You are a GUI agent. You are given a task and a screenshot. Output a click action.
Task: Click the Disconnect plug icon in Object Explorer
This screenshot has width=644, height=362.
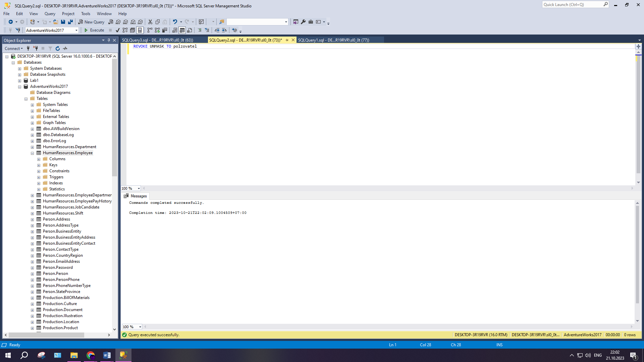tap(36, 49)
